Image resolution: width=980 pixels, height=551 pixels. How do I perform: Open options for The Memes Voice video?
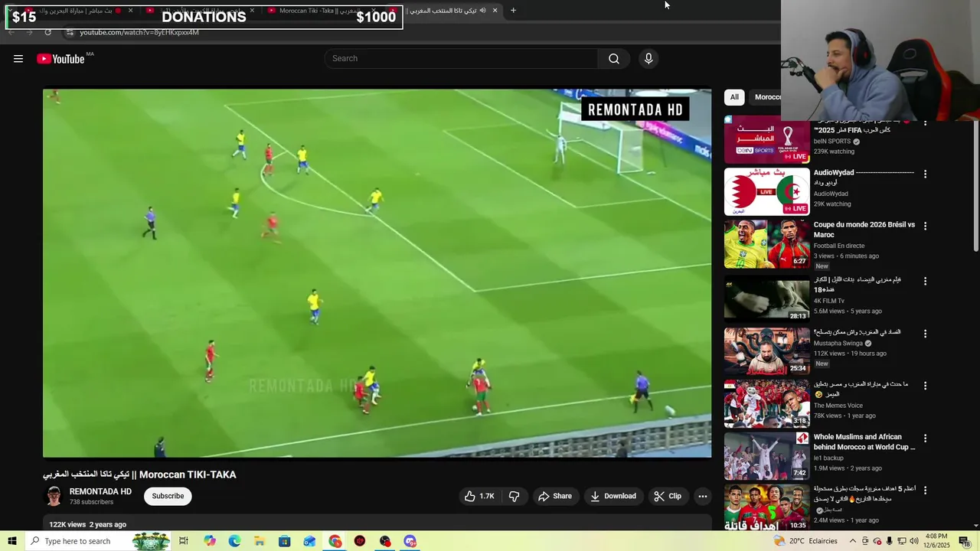[x=925, y=386]
